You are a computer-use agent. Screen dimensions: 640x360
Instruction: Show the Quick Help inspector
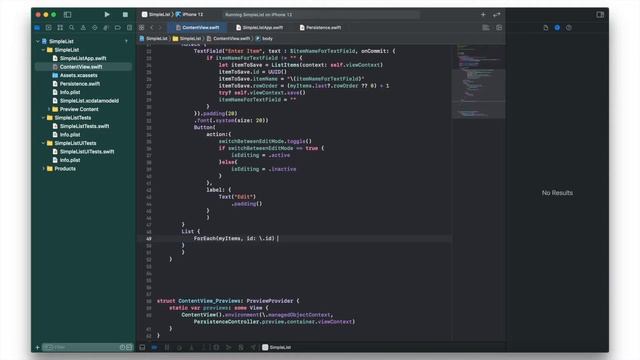point(569,28)
